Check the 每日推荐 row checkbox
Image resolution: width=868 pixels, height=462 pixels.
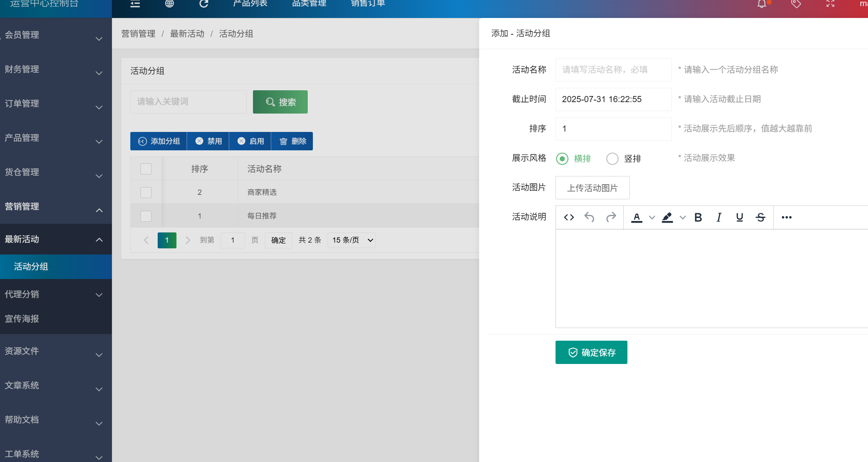pos(146,216)
